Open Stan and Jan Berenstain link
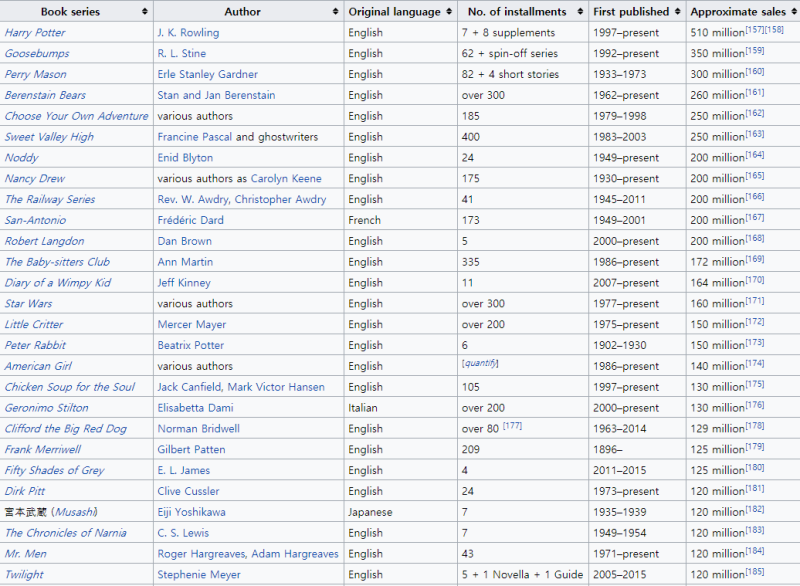800x586 pixels. click(216, 95)
